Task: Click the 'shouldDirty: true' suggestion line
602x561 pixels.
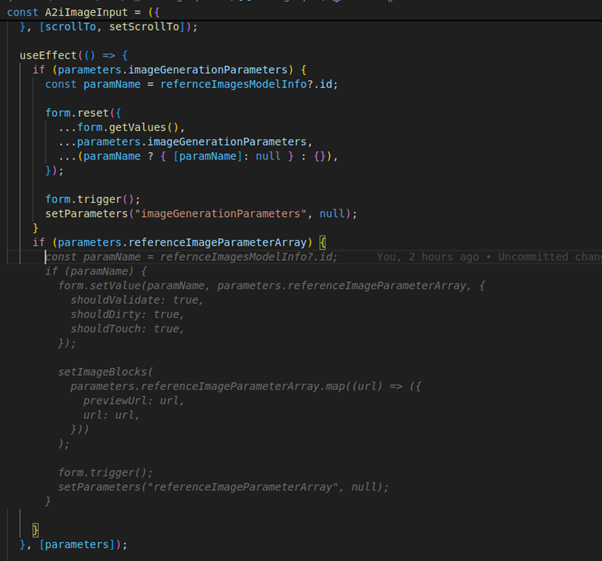Action: click(127, 314)
